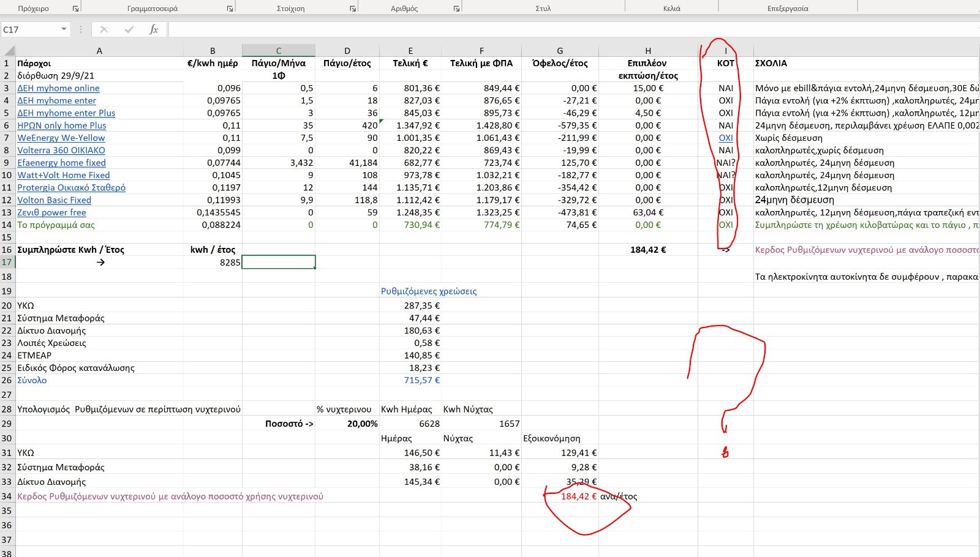Image resolution: width=980 pixels, height=557 pixels.
Task: Click the formula bar confirm checkmark icon
Action: click(x=129, y=29)
